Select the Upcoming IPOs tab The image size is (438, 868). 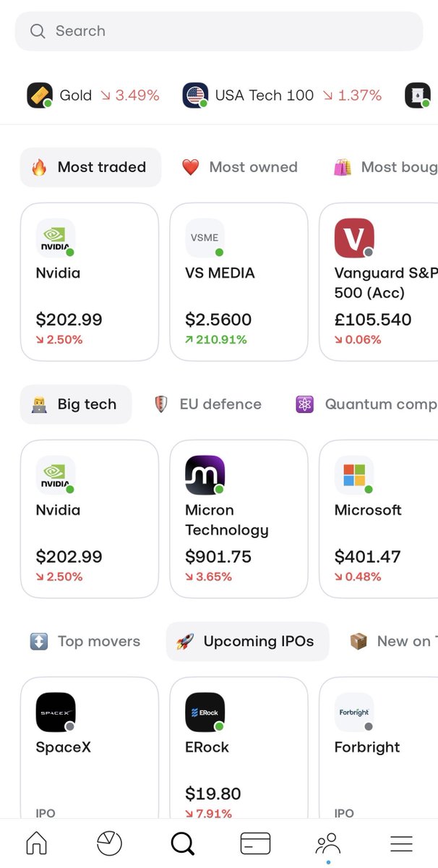247,642
